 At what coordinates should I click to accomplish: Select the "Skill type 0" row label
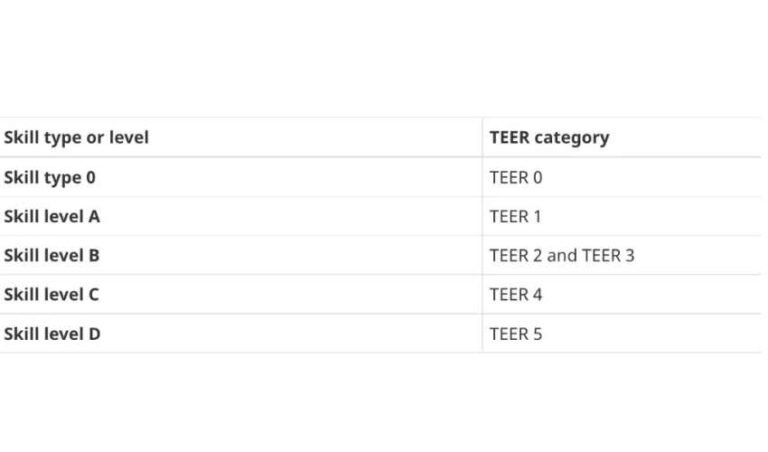coord(50,177)
